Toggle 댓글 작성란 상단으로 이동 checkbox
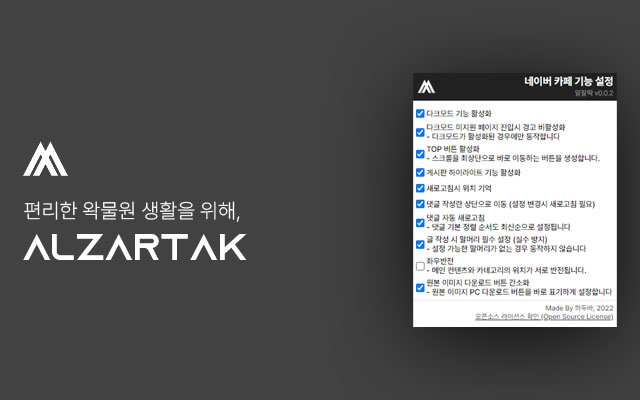Screen dimensions: 640x400 pos(420,204)
